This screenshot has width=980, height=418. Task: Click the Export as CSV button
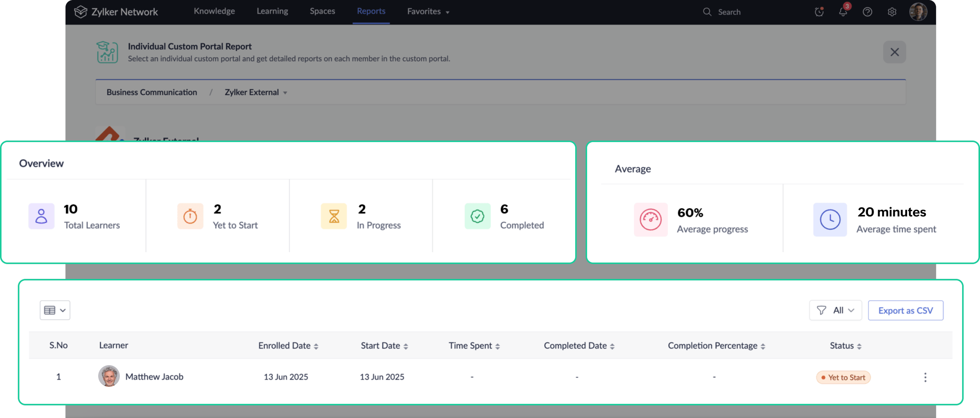point(906,310)
